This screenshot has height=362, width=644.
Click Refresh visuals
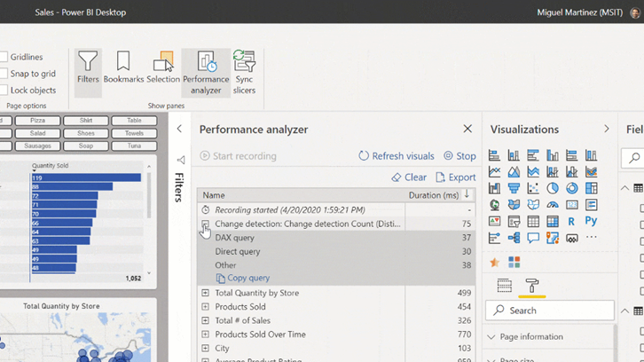[x=397, y=156]
